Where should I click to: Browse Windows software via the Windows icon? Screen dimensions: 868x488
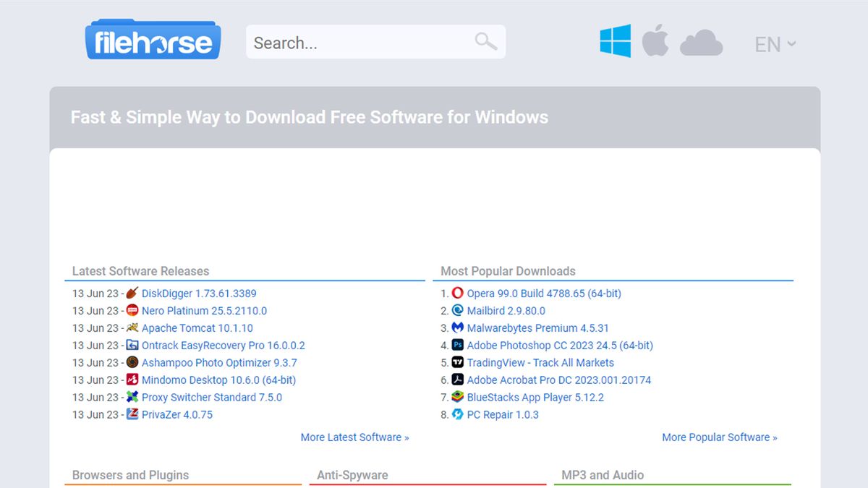616,42
